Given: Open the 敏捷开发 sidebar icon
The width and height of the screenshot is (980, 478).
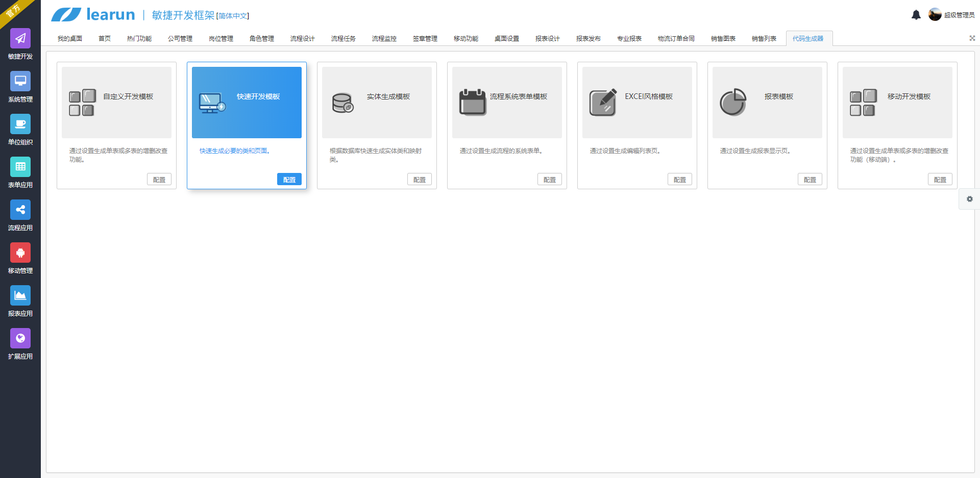Looking at the screenshot, I should (x=20, y=38).
